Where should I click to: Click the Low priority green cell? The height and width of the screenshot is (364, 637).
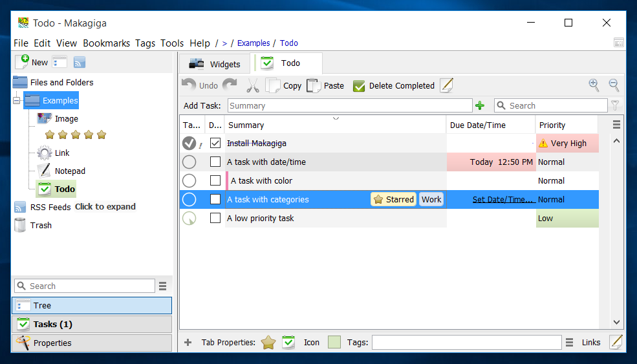point(567,218)
